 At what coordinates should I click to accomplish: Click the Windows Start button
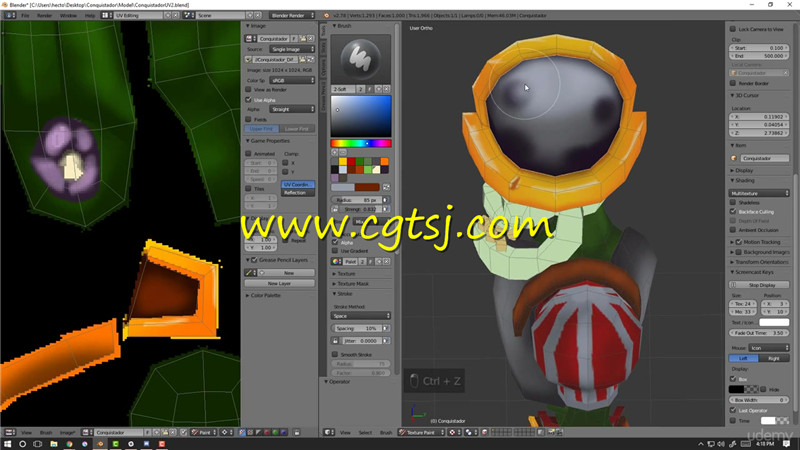pyautogui.click(x=7, y=444)
